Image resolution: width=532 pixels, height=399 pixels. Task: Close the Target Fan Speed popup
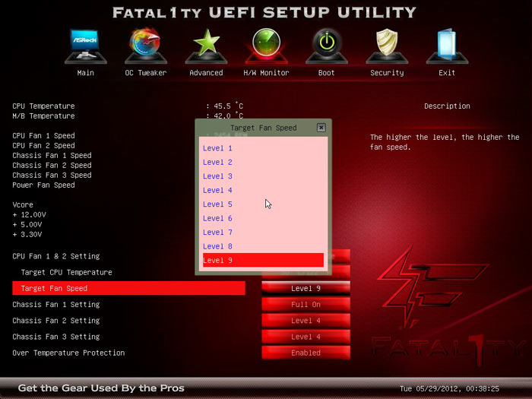(321, 128)
